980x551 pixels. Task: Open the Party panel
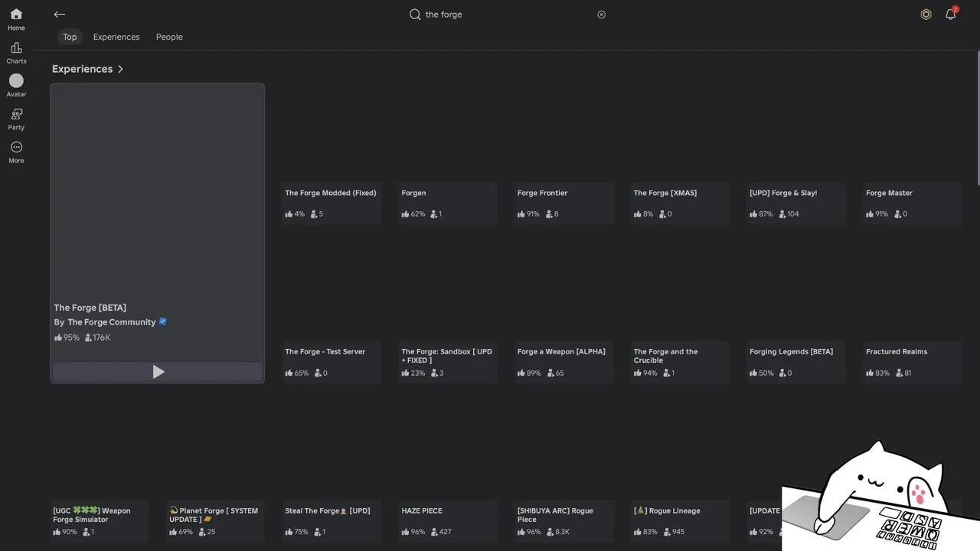(16, 119)
